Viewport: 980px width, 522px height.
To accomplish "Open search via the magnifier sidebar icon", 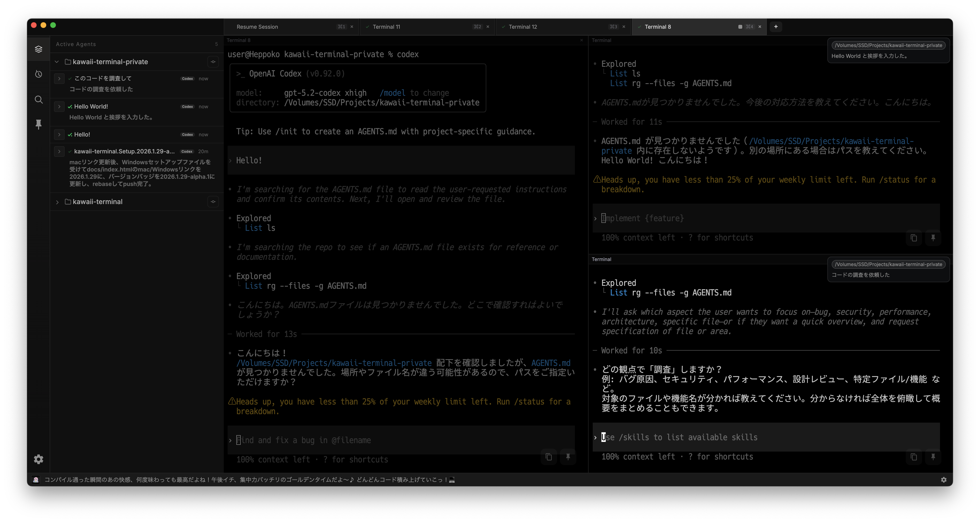I will 38,99.
